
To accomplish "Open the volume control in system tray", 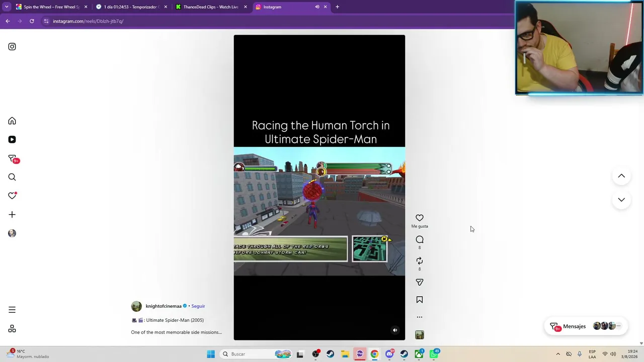I will click(613, 354).
